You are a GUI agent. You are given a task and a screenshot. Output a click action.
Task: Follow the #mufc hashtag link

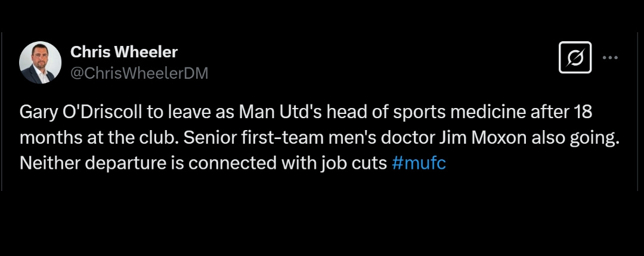(x=419, y=164)
